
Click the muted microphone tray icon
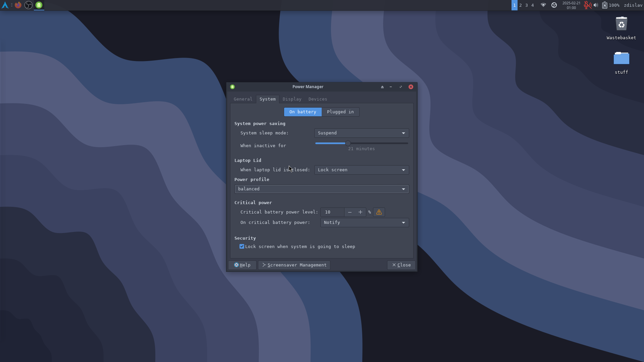pyautogui.click(x=587, y=5)
